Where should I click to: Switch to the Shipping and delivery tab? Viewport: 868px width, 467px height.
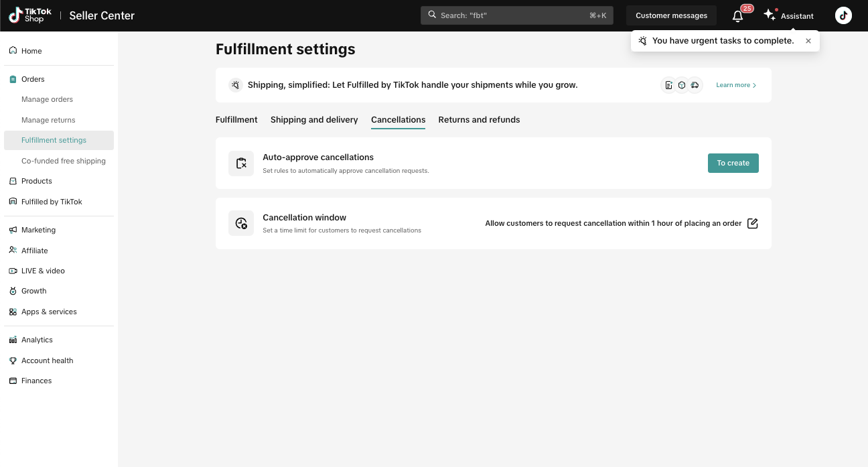[314, 120]
